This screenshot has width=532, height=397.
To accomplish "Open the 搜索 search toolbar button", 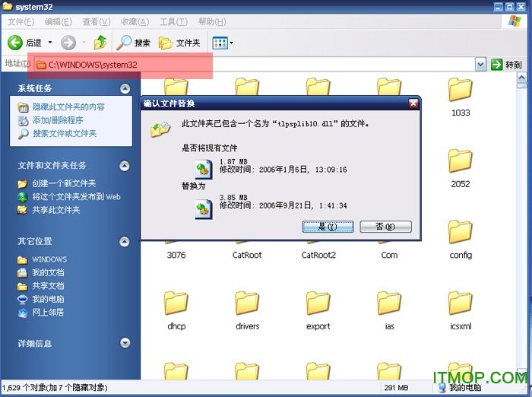I will (133, 43).
